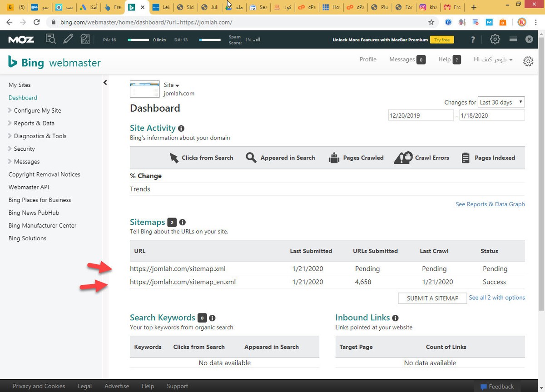Open Bing Solutions page

27,238
